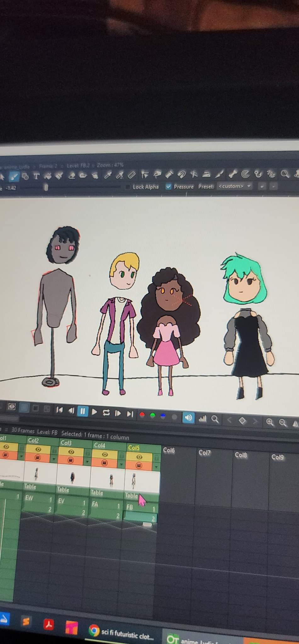Select the Type (T) tool

tap(37, 176)
